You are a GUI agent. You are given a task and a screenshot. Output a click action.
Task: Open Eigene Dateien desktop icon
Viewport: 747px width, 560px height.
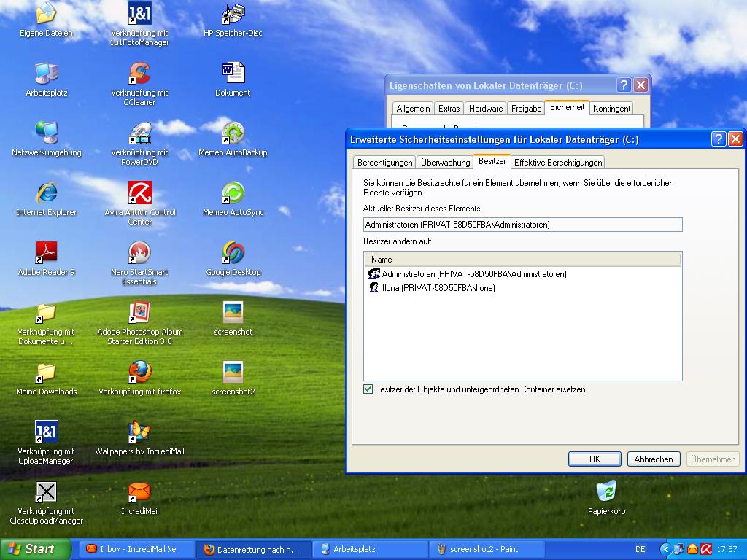46,15
